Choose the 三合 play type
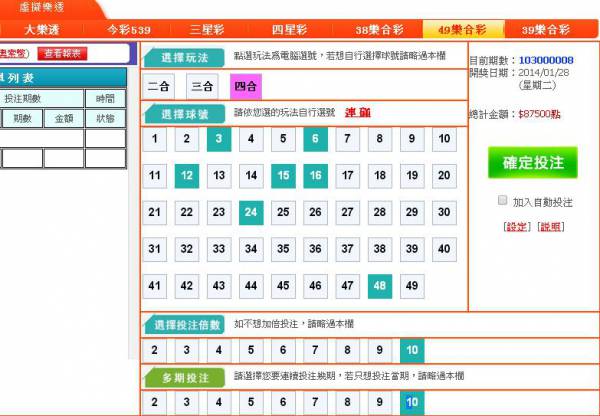600x416 pixels. pyautogui.click(x=201, y=86)
